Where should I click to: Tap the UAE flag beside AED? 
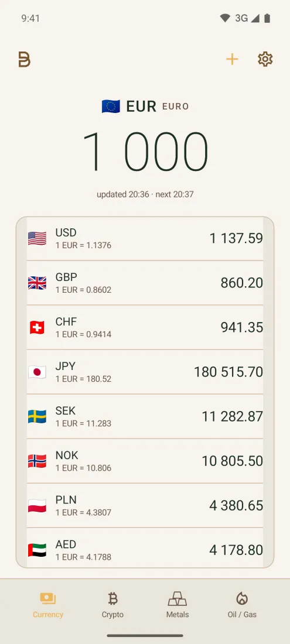(x=37, y=550)
